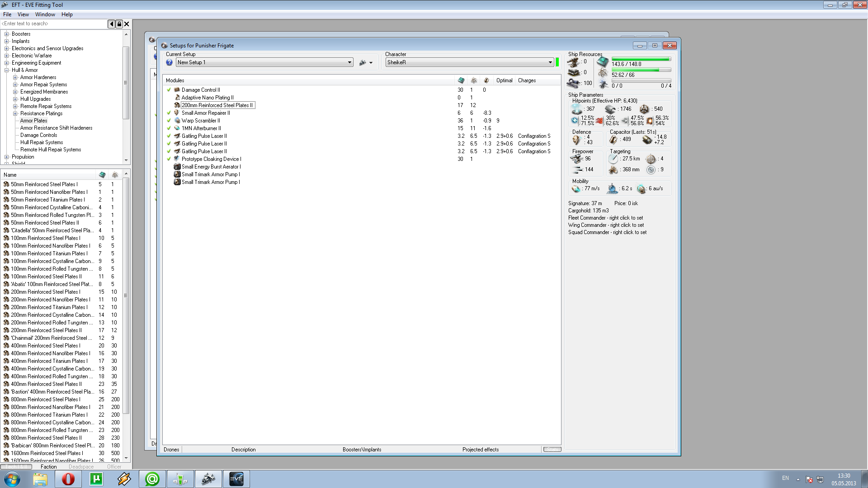Viewport: 868px width, 488px height.
Task: Open uTorrent from the taskbar
Action: [x=96, y=479]
